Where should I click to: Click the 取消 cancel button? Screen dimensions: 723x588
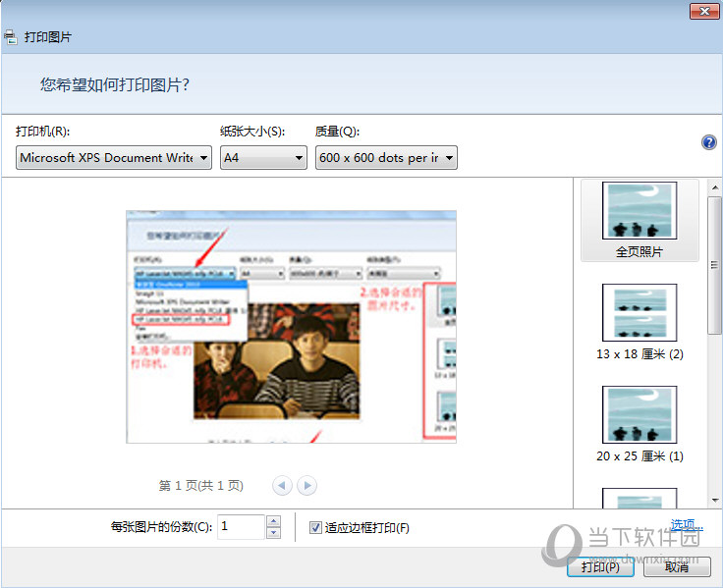676,566
